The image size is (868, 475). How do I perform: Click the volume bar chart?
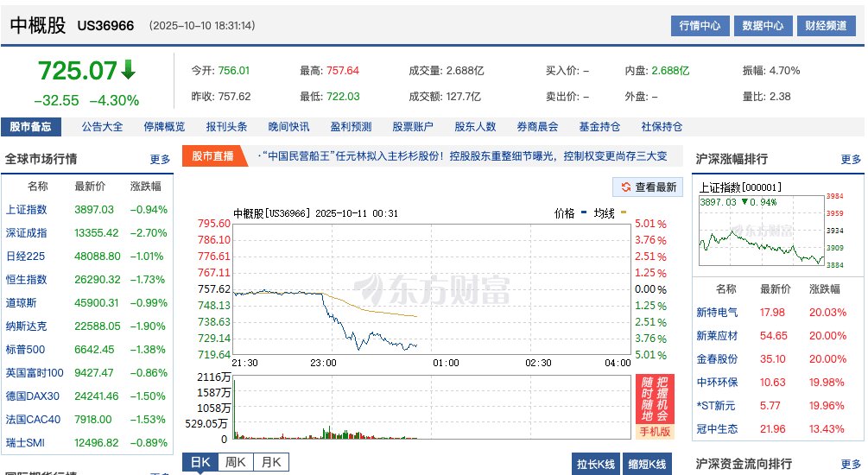pyautogui.click(x=432, y=407)
